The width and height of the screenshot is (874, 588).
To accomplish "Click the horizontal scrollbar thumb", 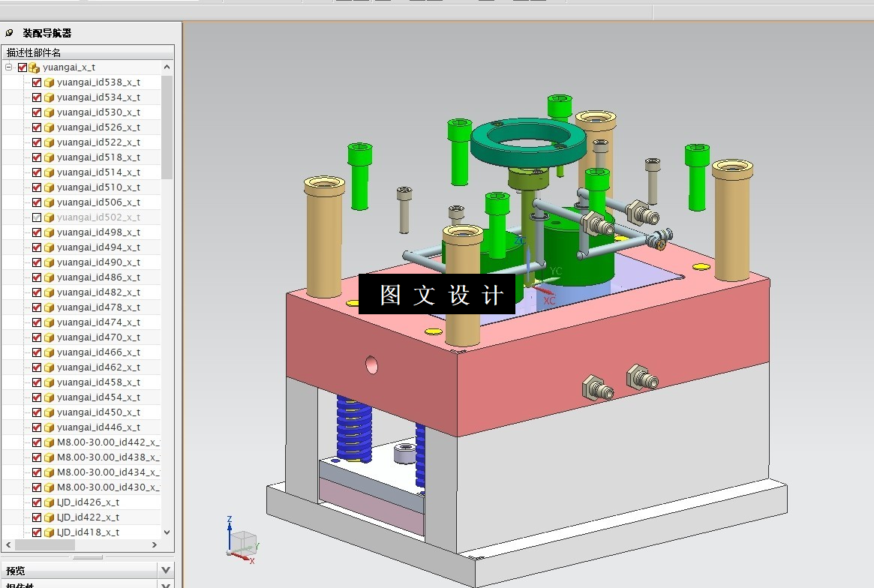I will (x=44, y=544).
